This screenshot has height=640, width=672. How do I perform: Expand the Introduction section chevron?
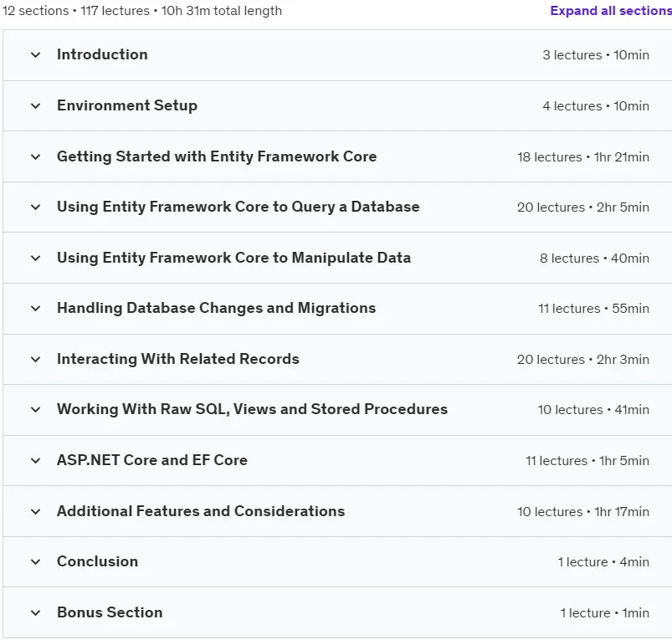point(36,55)
